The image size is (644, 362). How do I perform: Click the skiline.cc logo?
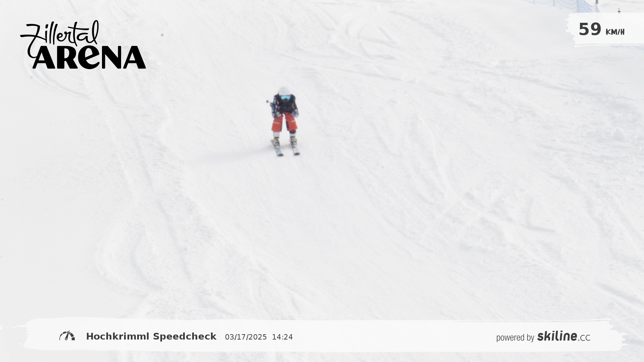tap(563, 336)
